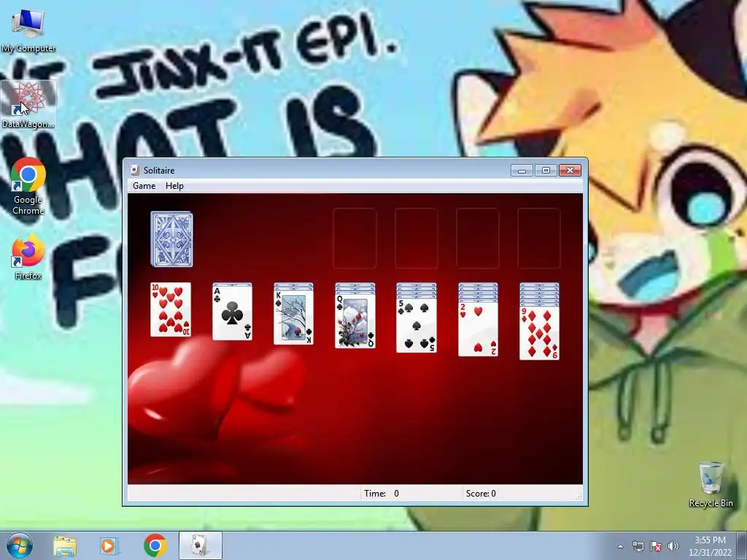Open Chrome from the taskbar

155,545
